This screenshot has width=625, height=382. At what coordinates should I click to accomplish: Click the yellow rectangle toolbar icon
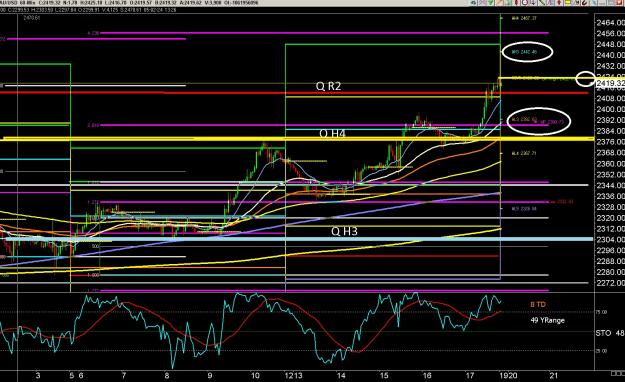tap(568, 2)
